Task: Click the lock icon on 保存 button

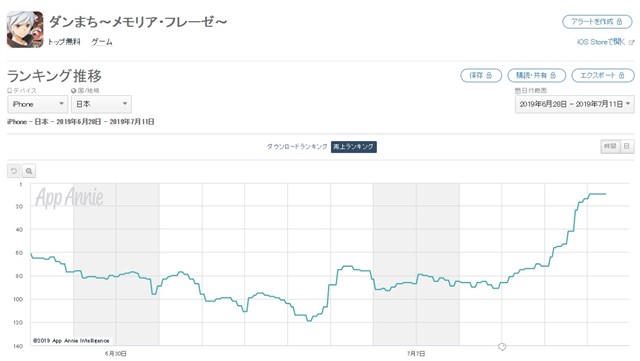Action: 489,75
